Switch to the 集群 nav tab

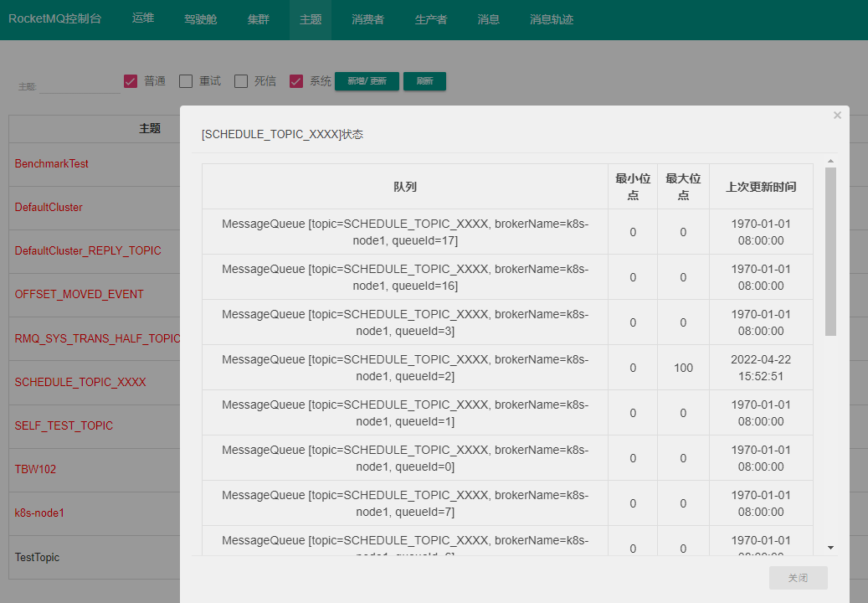click(259, 19)
